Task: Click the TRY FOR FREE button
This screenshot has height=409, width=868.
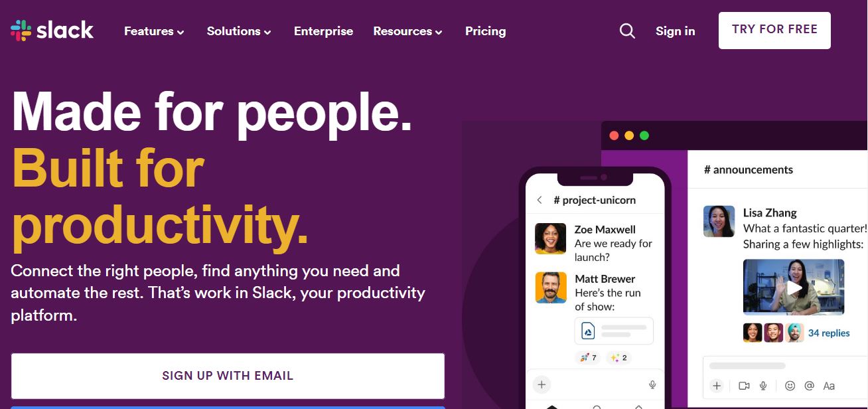Action: coord(774,30)
